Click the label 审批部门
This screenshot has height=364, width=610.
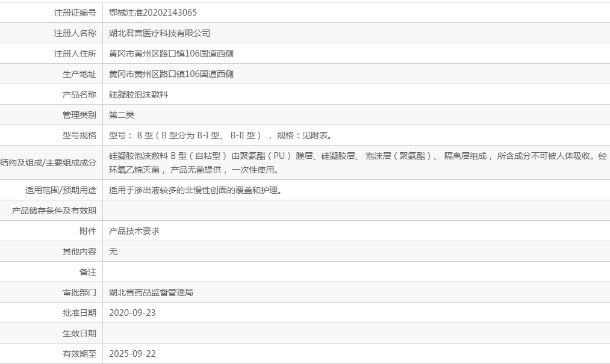[79, 292]
